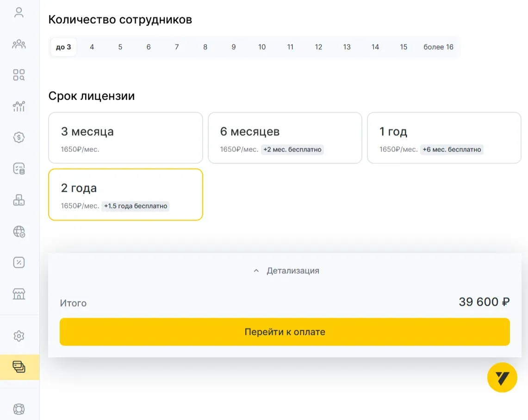Open the team members group icon
This screenshot has width=528, height=420.
pos(19,44)
